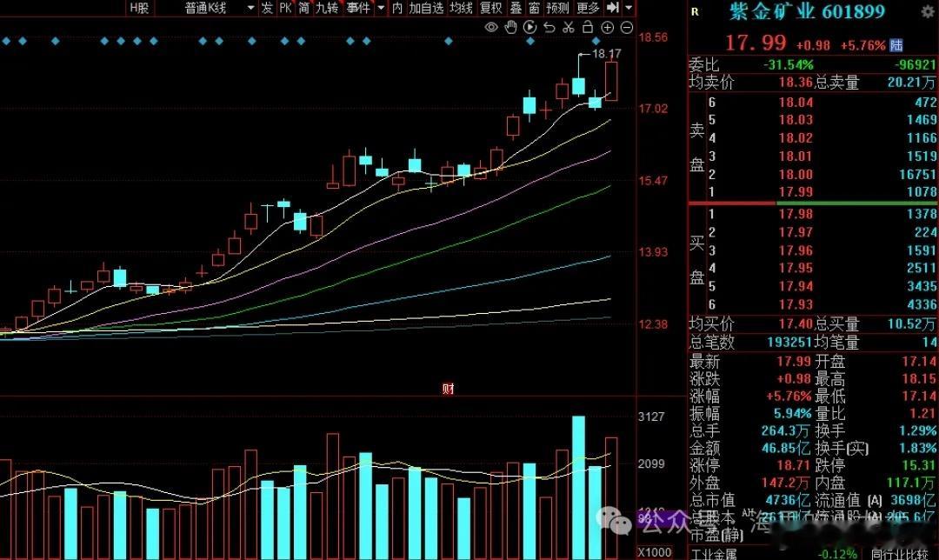Click buy level 1 price 17.98
The width and height of the screenshot is (939, 560).
(x=796, y=214)
